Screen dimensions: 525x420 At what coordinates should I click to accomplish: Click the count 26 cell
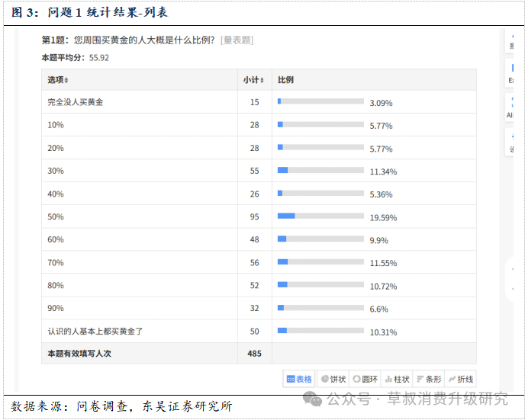pyautogui.click(x=254, y=194)
